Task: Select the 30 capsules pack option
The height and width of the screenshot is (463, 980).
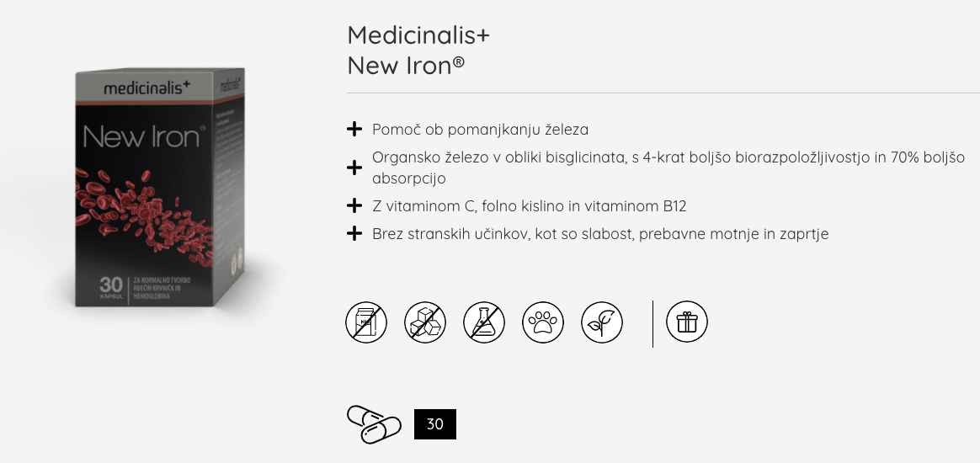Action: pyautogui.click(x=435, y=424)
